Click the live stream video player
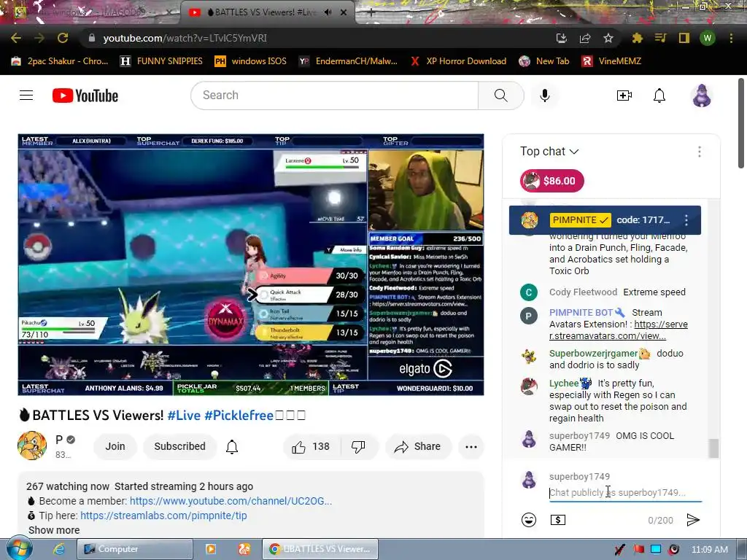The width and height of the screenshot is (747, 560). click(251, 265)
